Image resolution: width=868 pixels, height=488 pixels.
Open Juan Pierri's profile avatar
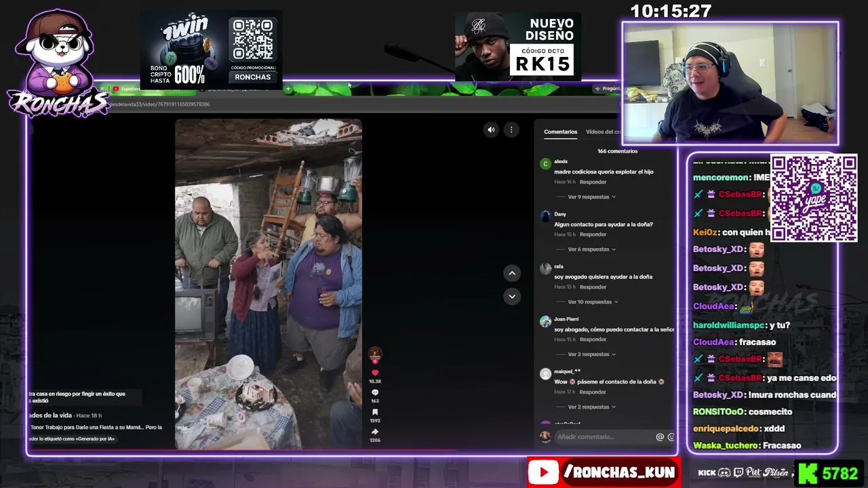[x=545, y=321]
